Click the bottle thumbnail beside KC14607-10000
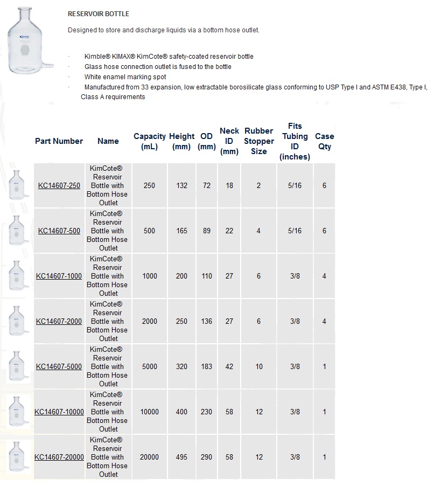Screen dimensions: 448x493 (x=18, y=411)
